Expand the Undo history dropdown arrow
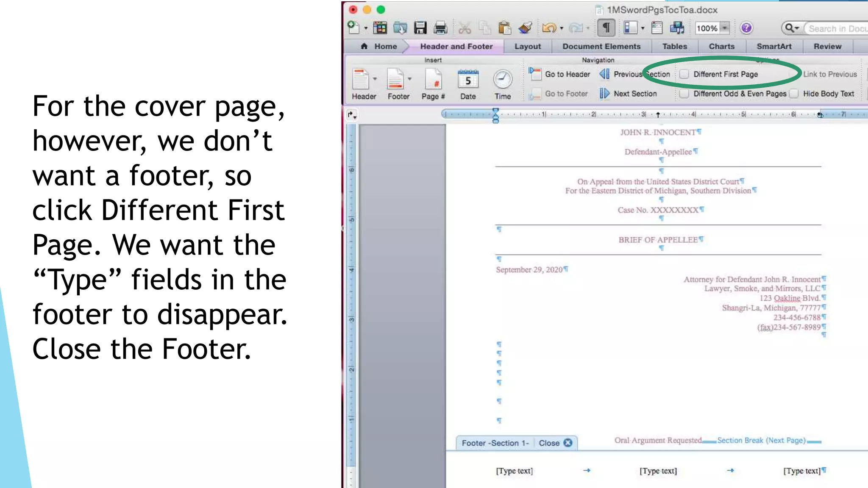This screenshot has width=868, height=488. point(562,29)
